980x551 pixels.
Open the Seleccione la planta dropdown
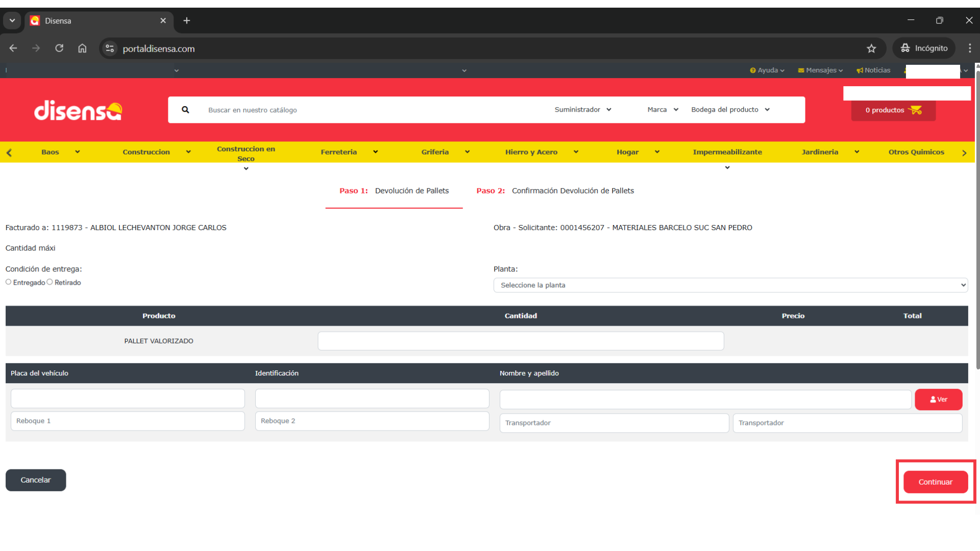(x=730, y=285)
